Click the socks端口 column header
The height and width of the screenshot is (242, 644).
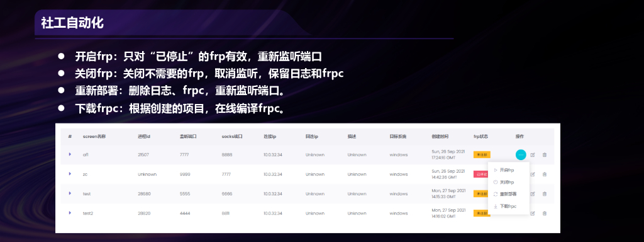pyautogui.click(x=232, y=136)
